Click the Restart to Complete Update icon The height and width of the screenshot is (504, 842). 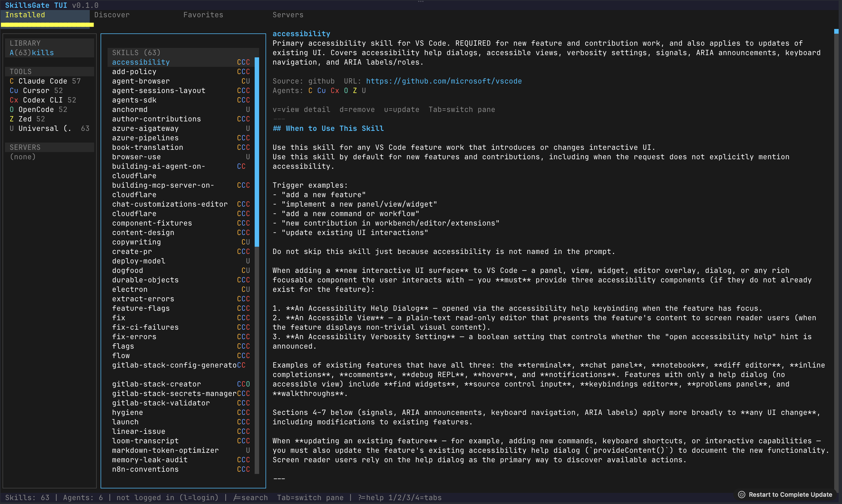(x=741, y=495)
